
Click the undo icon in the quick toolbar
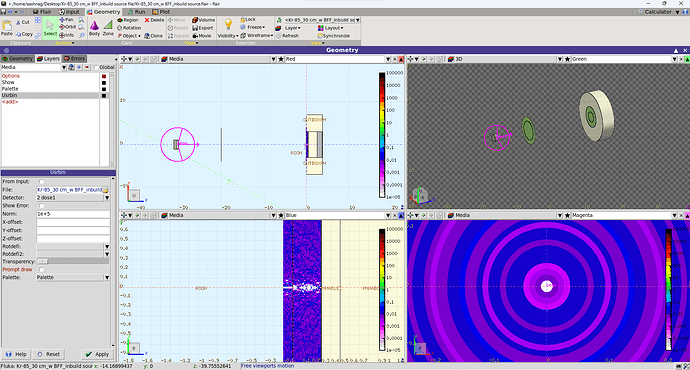[10, 12]
